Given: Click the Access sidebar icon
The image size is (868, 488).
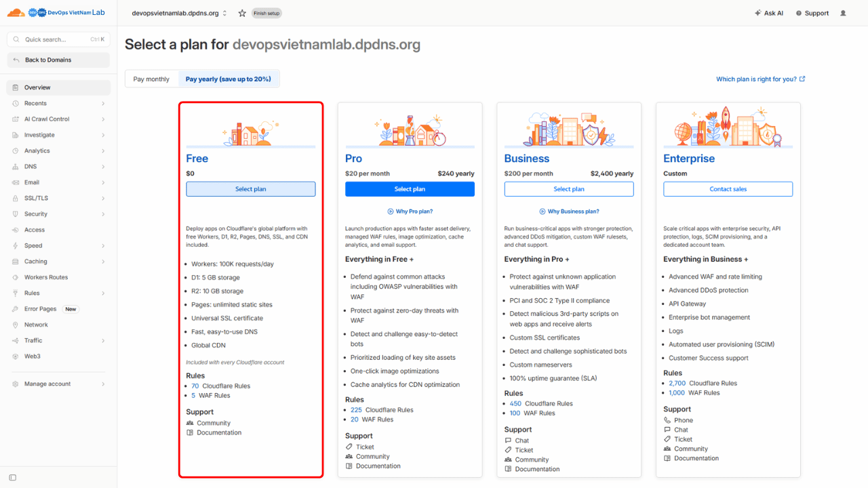Looking at the screenshot, I should (16, 230).
